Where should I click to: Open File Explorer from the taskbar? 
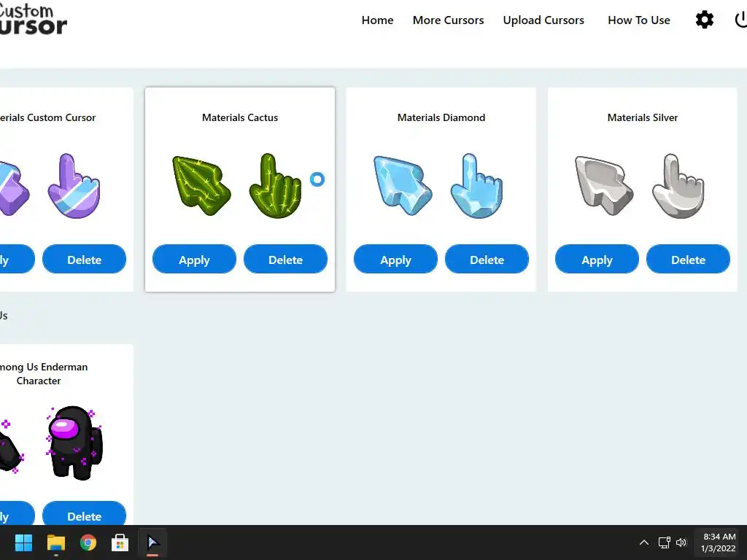(55, 542)
